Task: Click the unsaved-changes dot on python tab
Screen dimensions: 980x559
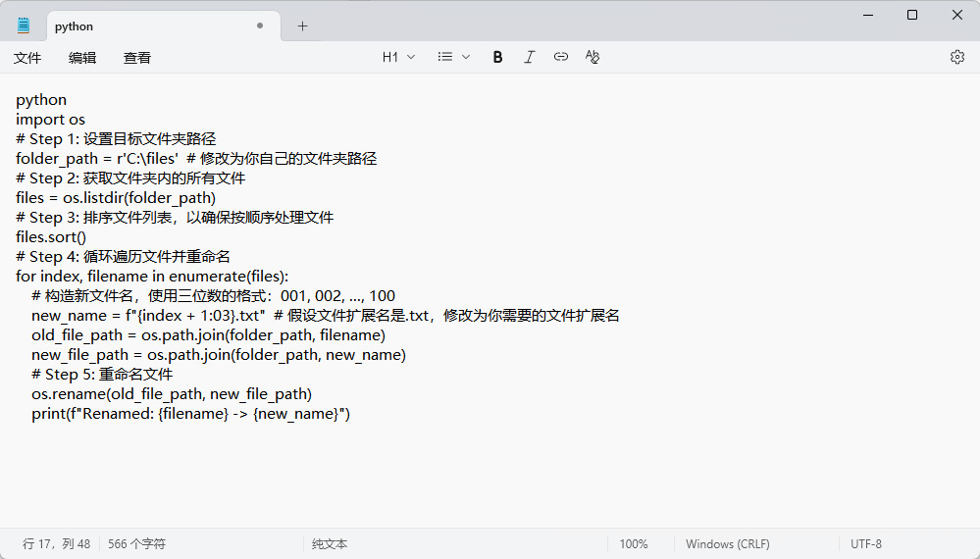Action: (260, 25)
